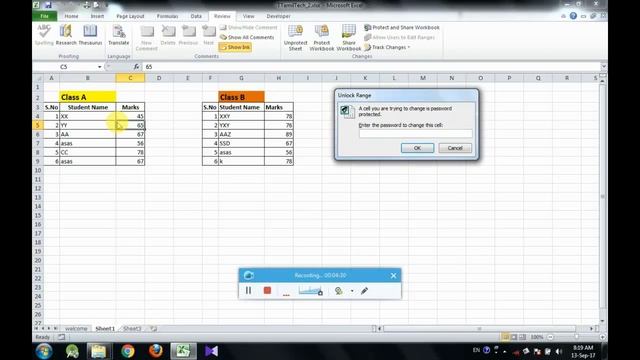This screenshot has width=640, height=360.
Task: Click the horizontal scrollbar of the sheet
Action: 480,328
